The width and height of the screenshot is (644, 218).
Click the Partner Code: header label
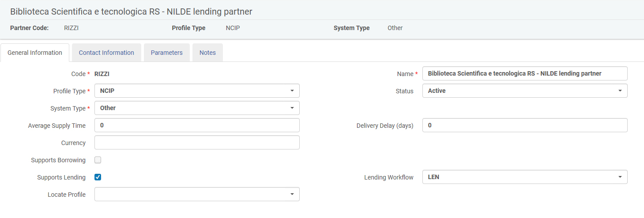(29, 28)
